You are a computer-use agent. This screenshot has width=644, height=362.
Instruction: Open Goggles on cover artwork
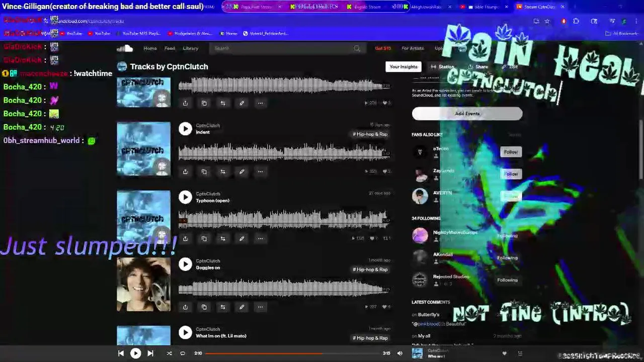[143, 285]
